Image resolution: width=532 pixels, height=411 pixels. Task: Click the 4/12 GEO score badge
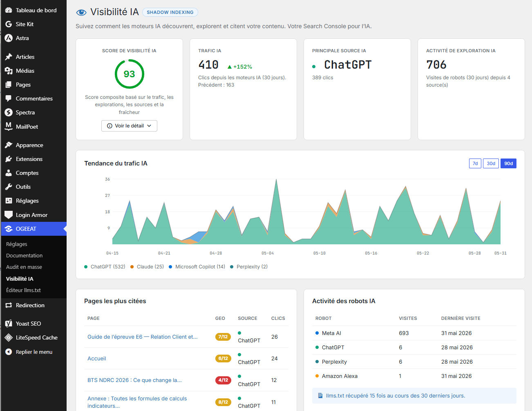[223, 380]
